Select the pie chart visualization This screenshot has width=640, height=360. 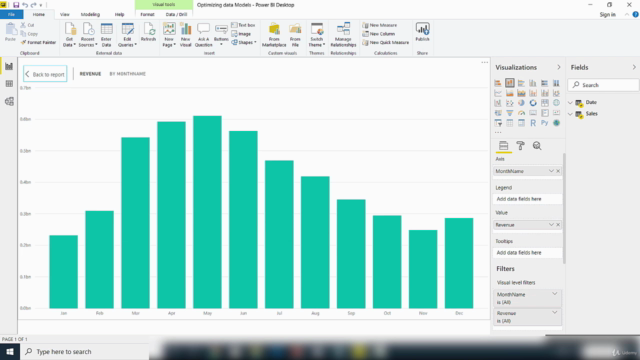coord(521,103)
